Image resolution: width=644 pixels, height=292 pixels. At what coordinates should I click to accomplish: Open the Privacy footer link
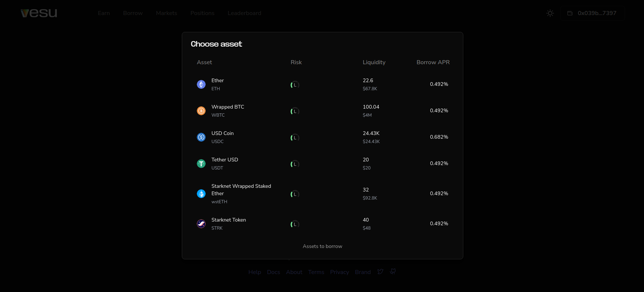[339, 272]
